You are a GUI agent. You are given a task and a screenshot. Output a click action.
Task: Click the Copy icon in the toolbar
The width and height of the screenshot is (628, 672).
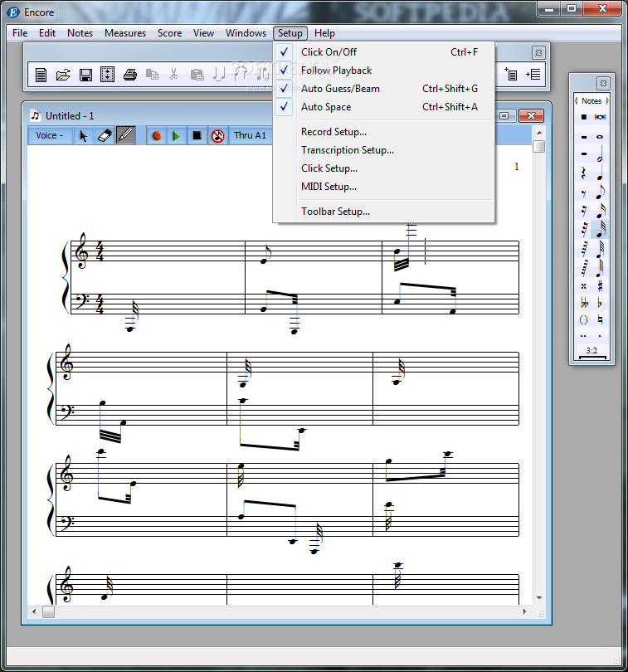152,75
